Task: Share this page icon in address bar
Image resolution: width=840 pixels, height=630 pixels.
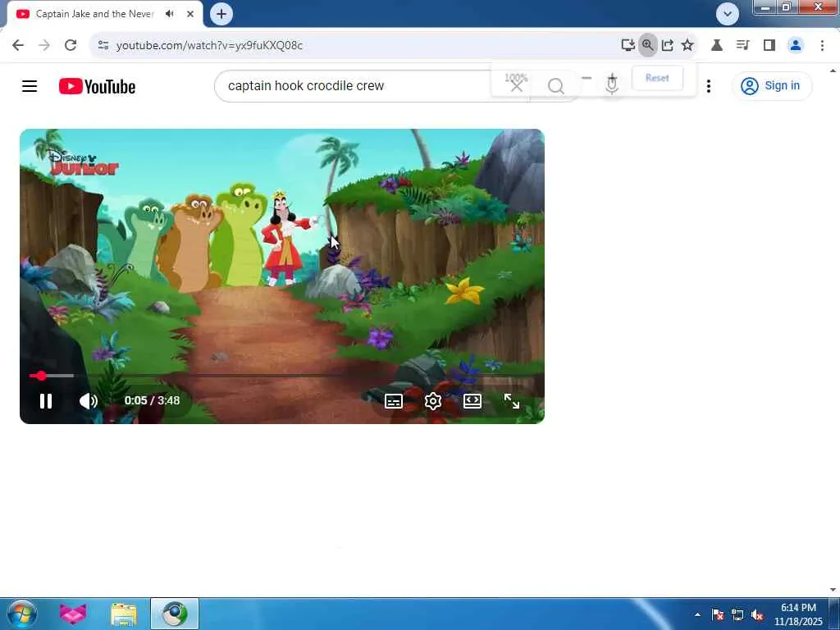Action: click(668, 45)
